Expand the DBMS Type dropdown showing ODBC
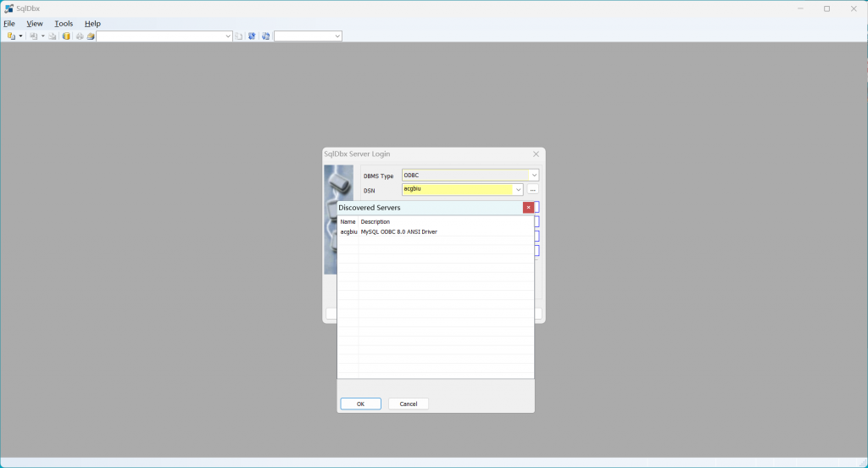This screenshot has height=468, width=868. 534,175
